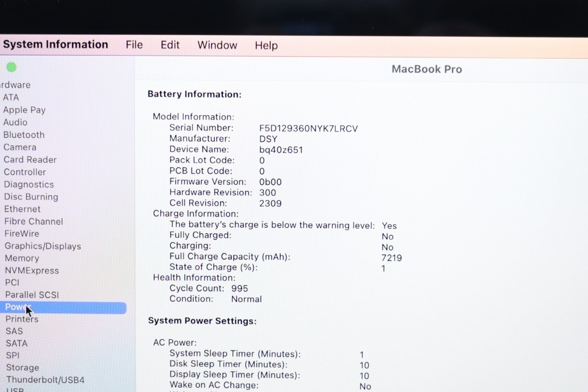Viewport: 588px width, 392px height.
Task: Click the AC Power label
Action: [175, 342]
